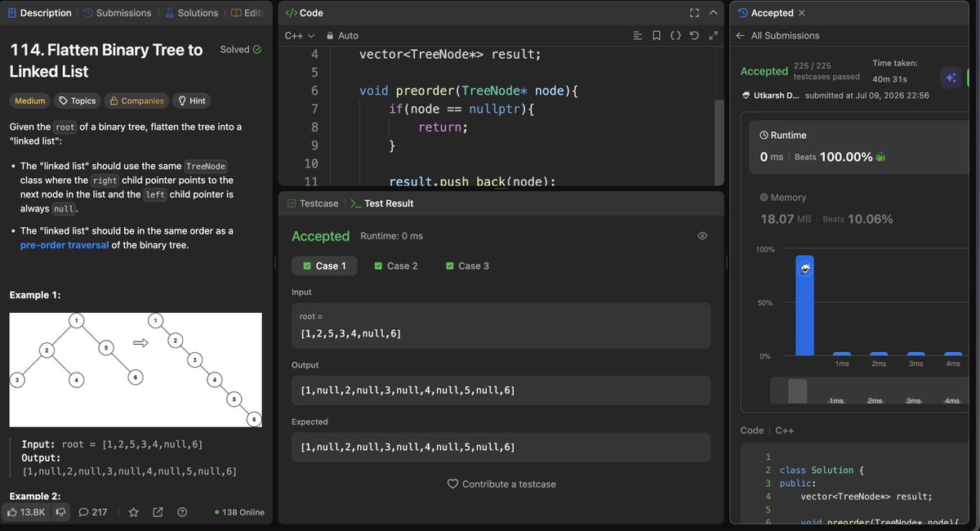Open the pre-order traversal link
Image resolution: width=980 pixels, height=531 pixels.
pos(64,245)
